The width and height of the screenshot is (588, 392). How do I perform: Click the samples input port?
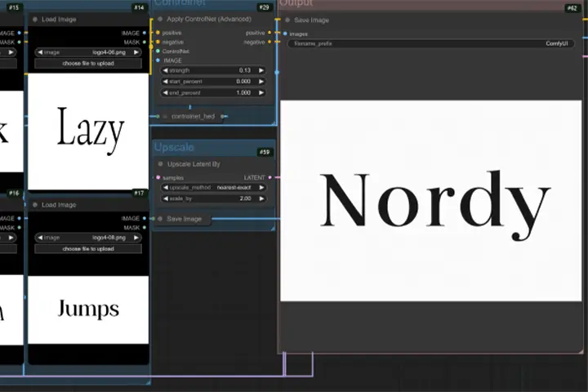click(x=158, y=177)
